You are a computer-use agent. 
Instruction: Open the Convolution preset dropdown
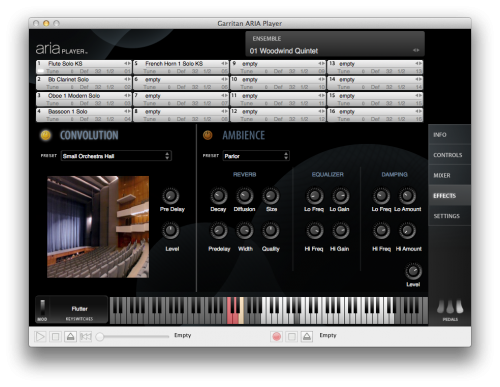coord(116,156)
